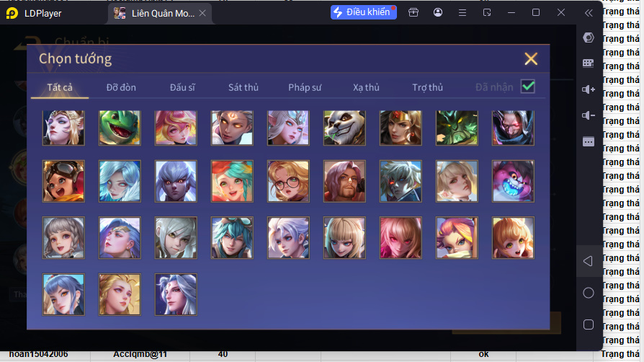Decrease volume in the emulator sidebar
Viewport: 644px width, 362px height.
589,115
